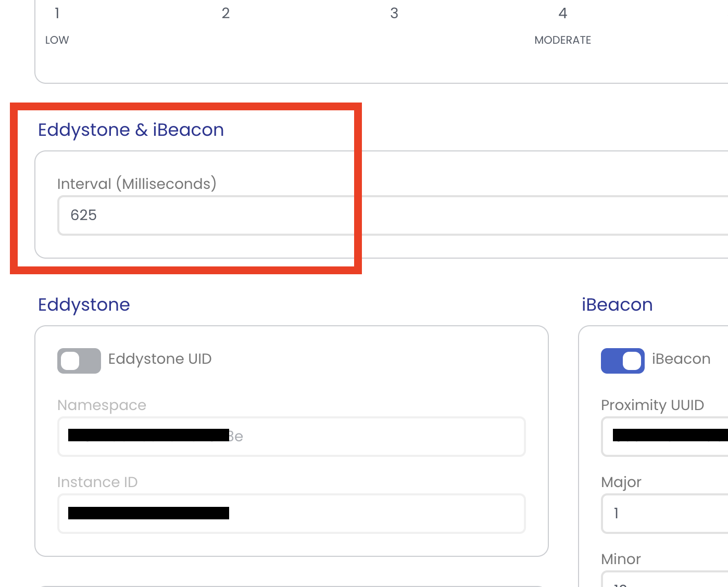The image size is (728, 587).
Task: Click into the Instance ID field
Action: pyautogui.click(x=365, y=514)
